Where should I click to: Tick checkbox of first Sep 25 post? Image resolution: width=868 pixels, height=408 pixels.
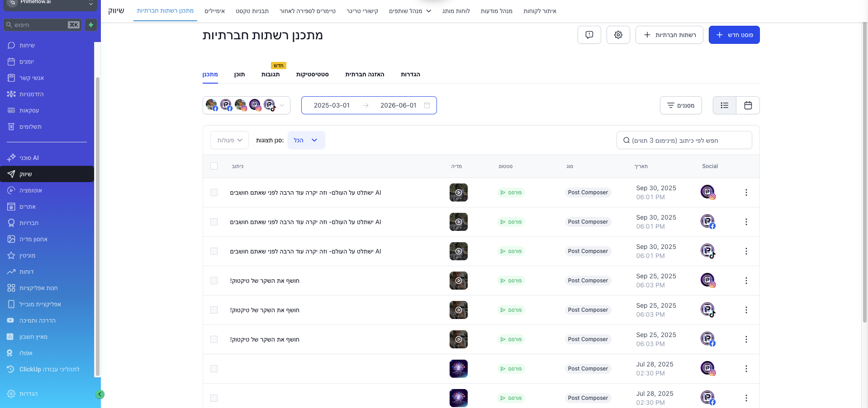(214, 281)
